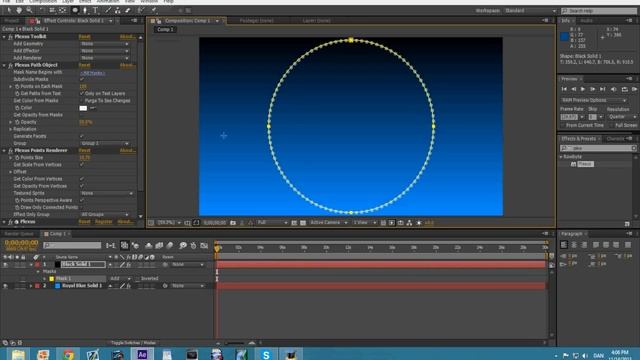
Task: Reset the Plexus Toolkit effect
Action: 84,37
